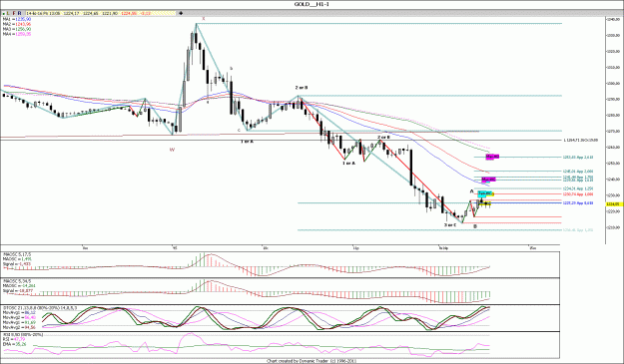The height and width of the screenshot is (364, 624).
Task: Click the second MAOSC panel title
Action: [17, 281]
